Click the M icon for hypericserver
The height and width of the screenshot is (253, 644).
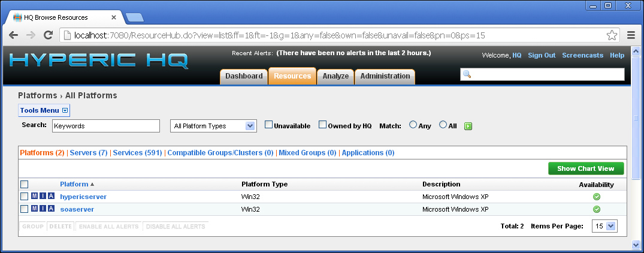tap(35, 196)
